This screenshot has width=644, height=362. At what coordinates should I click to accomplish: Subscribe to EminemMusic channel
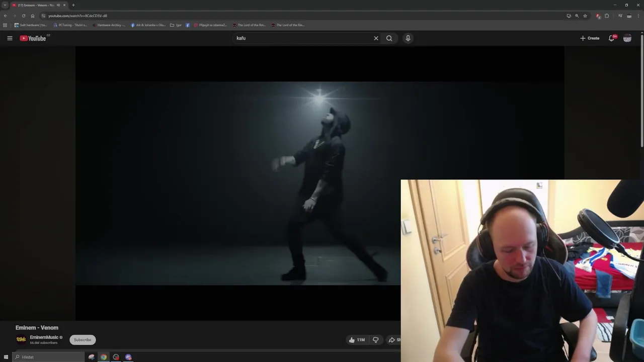(83, 340)
